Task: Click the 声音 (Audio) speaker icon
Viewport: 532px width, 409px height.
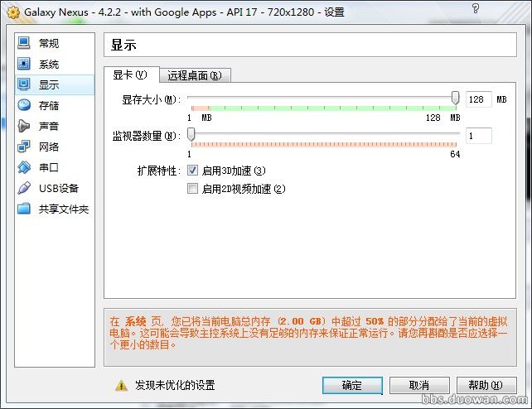Action: click(24, 126)
